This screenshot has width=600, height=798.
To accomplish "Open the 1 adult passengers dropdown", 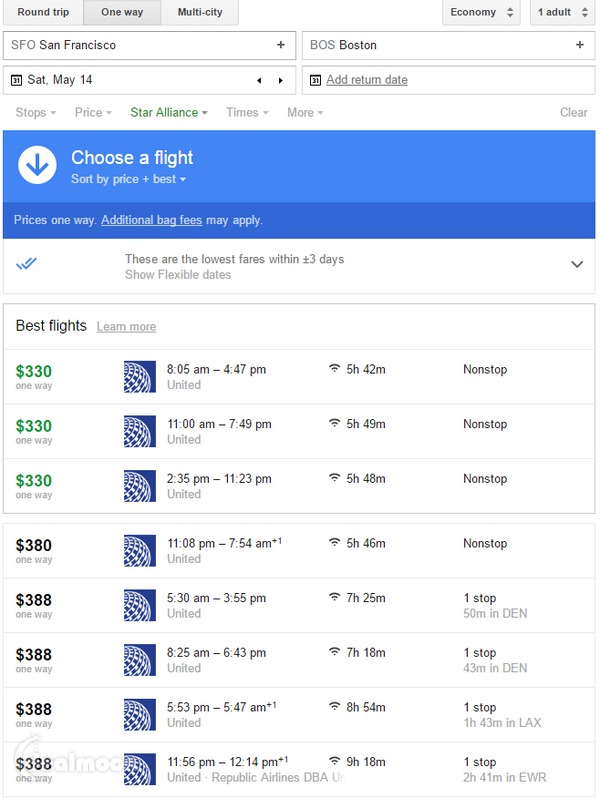I will point(561,12).
